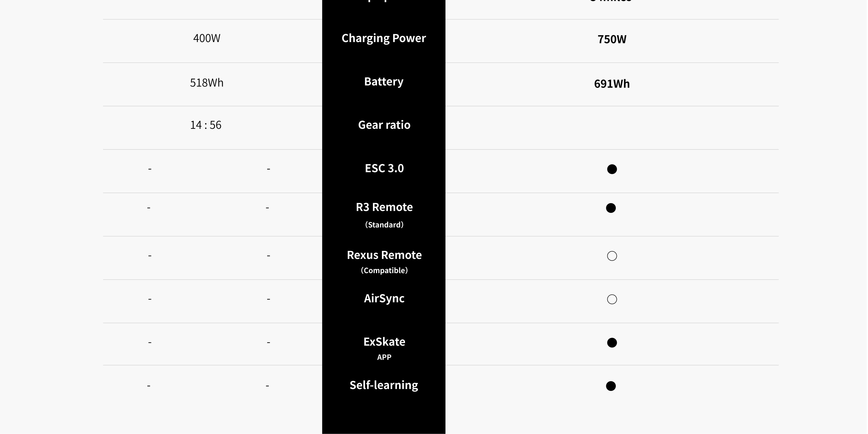Click the 691Wh battery value
Viewport: 868px width, 434px height.
click(x=612, y=84)
